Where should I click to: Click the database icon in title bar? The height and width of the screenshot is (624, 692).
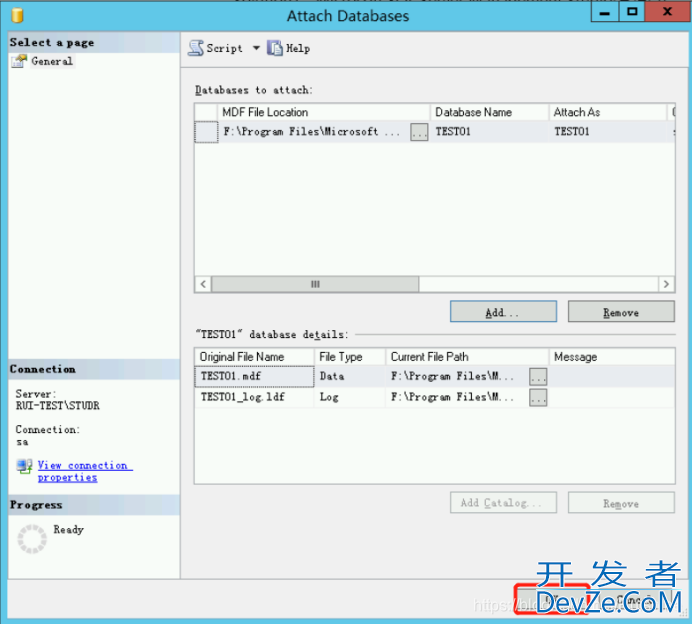(17, 15)
